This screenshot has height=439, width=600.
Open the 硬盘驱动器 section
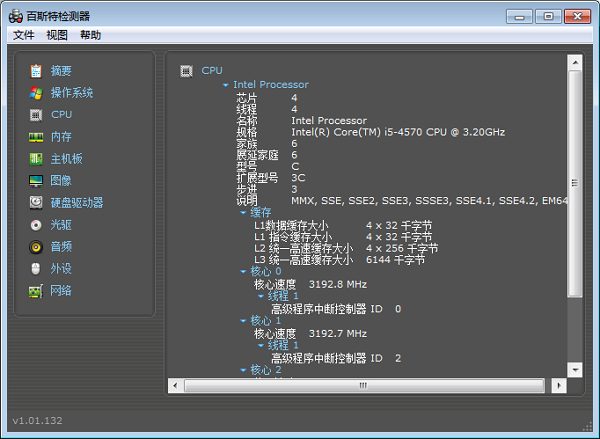[x=77, y=202]
